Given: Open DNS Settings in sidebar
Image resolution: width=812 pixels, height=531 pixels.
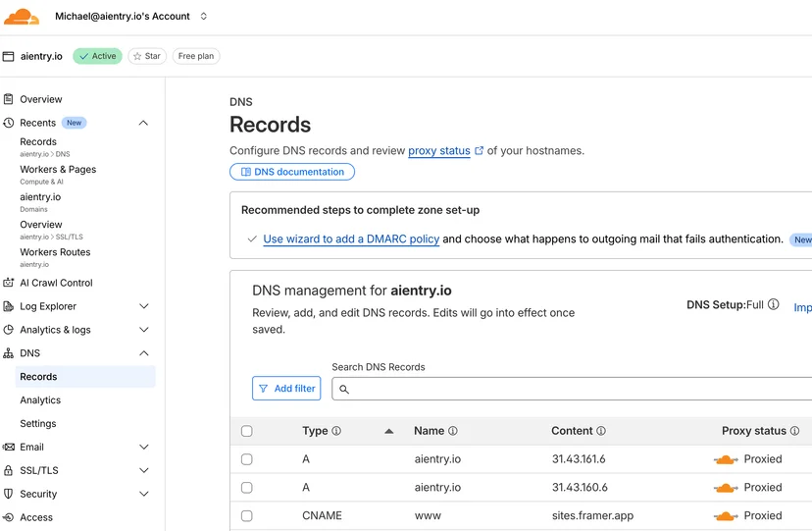Looking at the screenshot, I should (38, 423).
